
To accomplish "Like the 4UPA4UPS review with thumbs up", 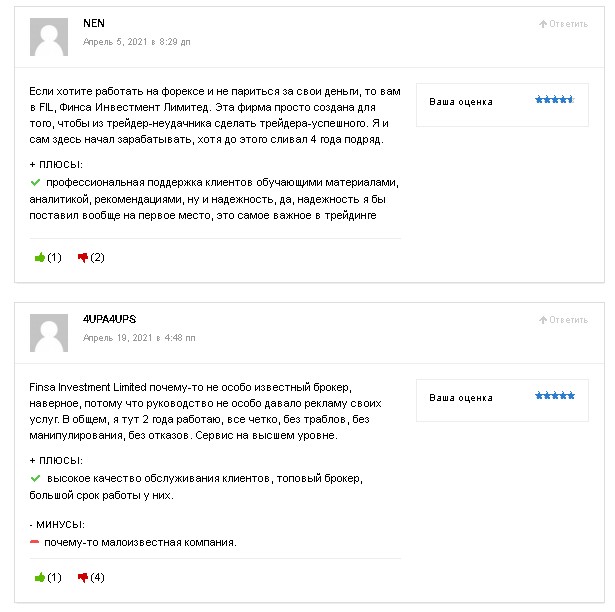I will [x=40, y=577].
